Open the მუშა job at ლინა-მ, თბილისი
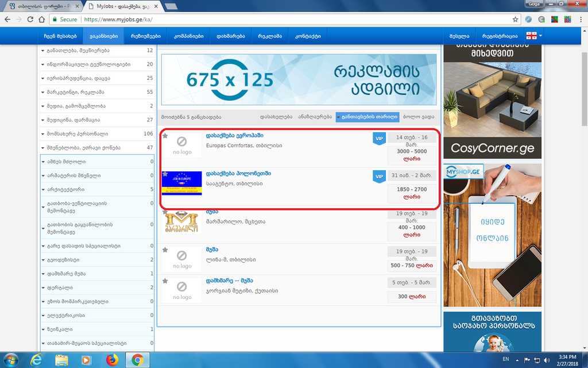 click(x=212, y=250)
